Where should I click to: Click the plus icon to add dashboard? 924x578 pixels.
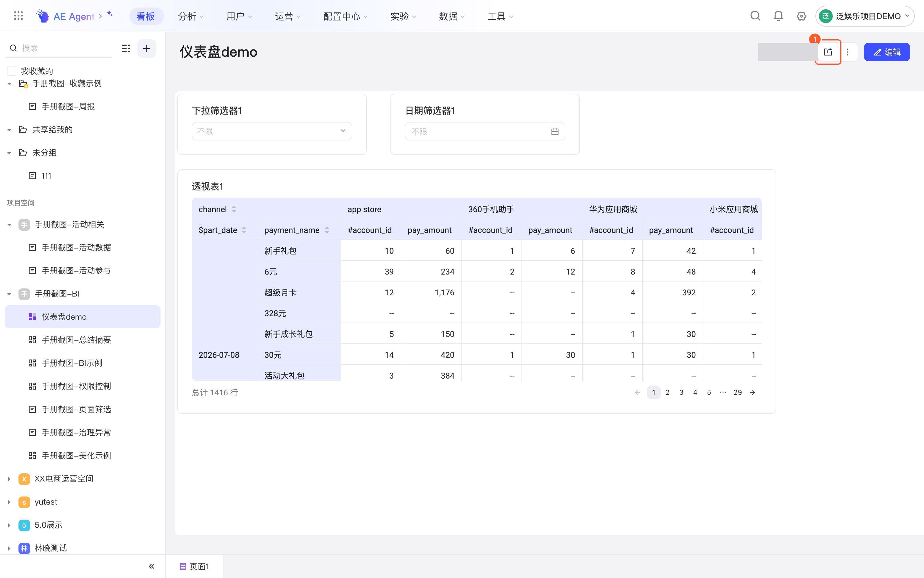(147, 49)
